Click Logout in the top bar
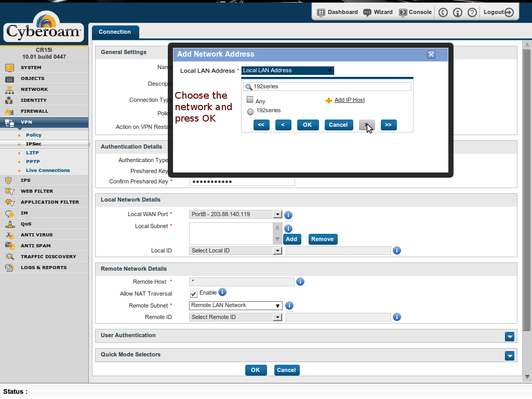 point(499,12)
